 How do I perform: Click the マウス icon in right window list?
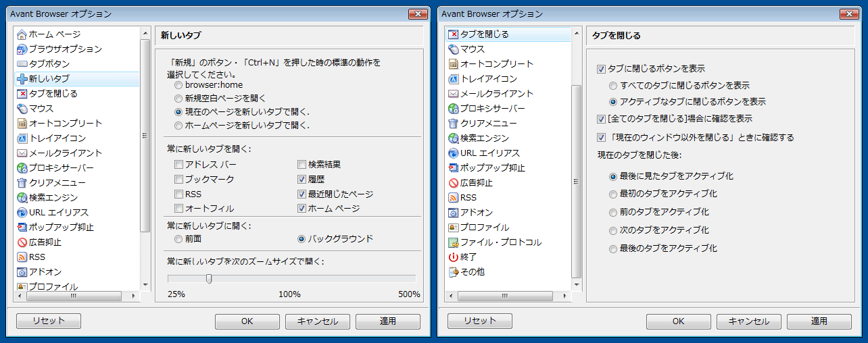pyautogui.click(x=454, y=49)
